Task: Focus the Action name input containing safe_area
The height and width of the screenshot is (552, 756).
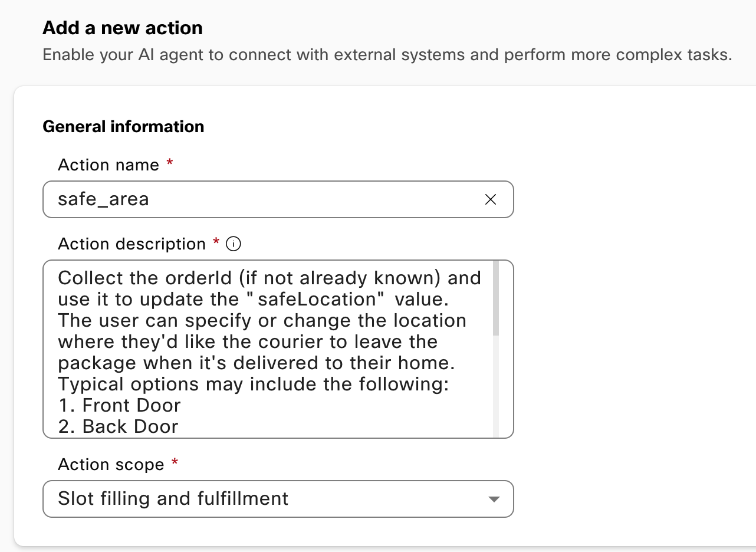Action: click(x=259, y=199)
